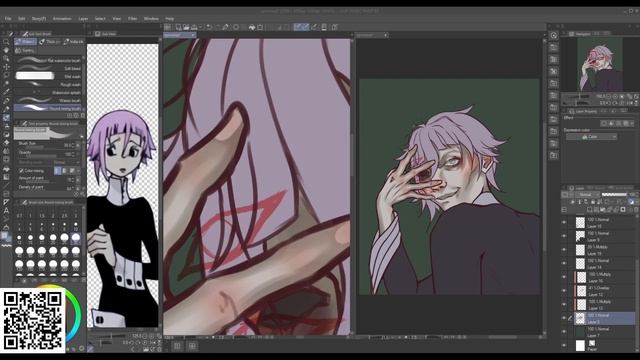Toggle the Color mixing checkbox
The height and width of the screenshot is (360, 640).
21,171
